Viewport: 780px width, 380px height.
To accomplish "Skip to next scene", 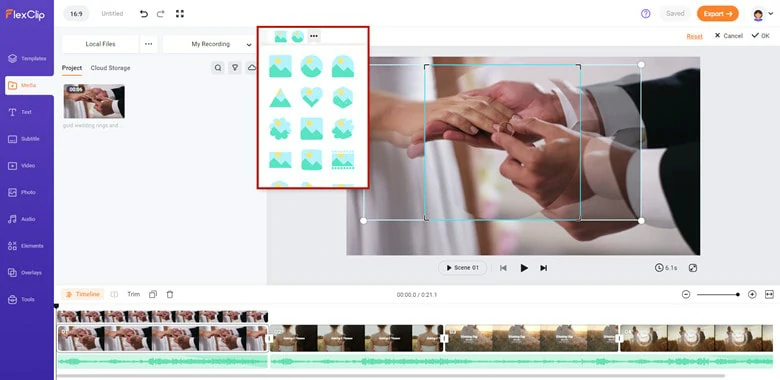I will point(544,268).
